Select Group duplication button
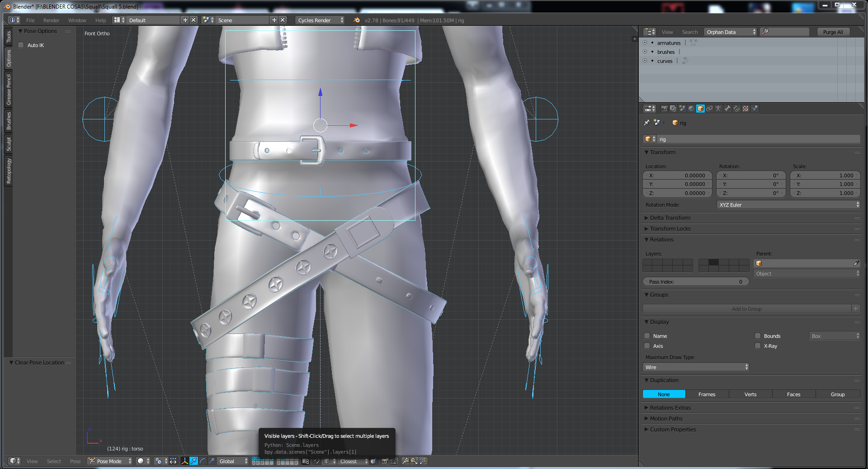 [838, 394]
